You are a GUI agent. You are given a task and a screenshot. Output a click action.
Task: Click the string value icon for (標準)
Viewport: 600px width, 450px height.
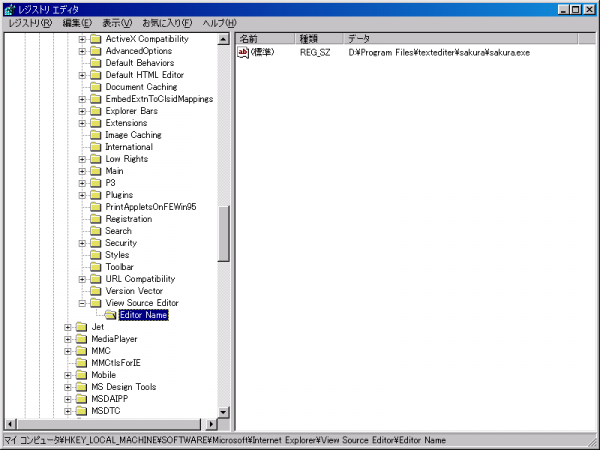pyautogui.click(x=243, y=52)
